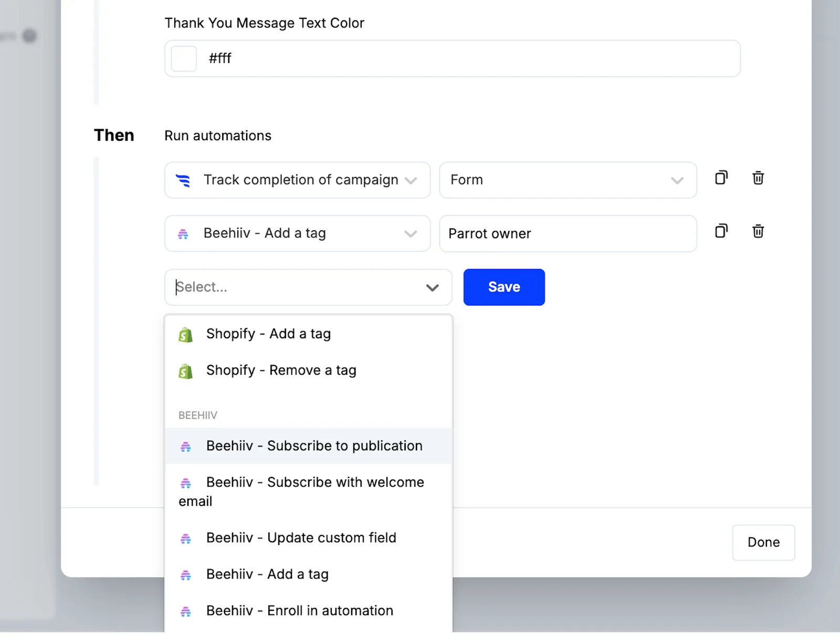Screen dimensions: 840x642
Task: Select Beehiiv - Subscribe with welcome email option
Action: (308, 492)
